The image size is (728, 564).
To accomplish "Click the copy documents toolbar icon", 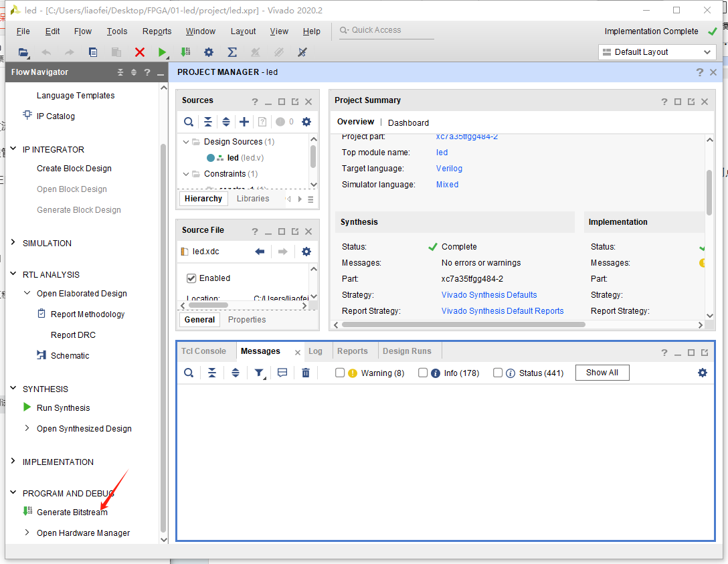I will point(93,52).
